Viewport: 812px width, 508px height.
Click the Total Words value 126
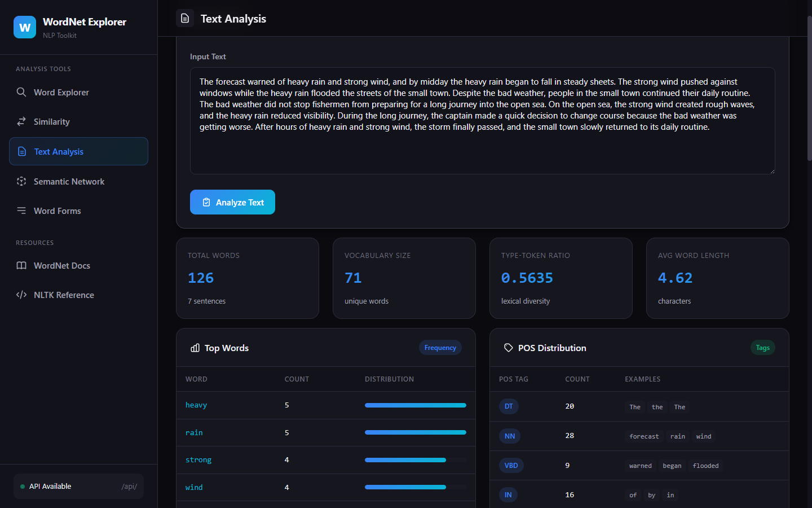[x=201, y=278]
